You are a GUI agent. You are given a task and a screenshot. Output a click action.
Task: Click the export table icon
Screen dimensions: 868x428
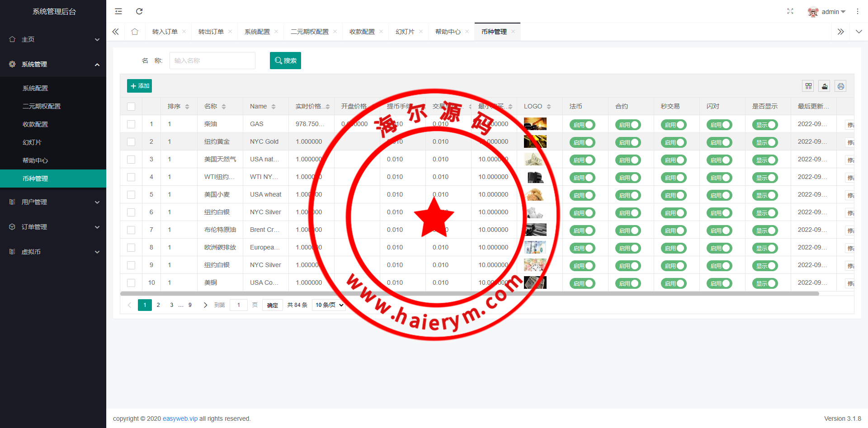coord(825,86)
